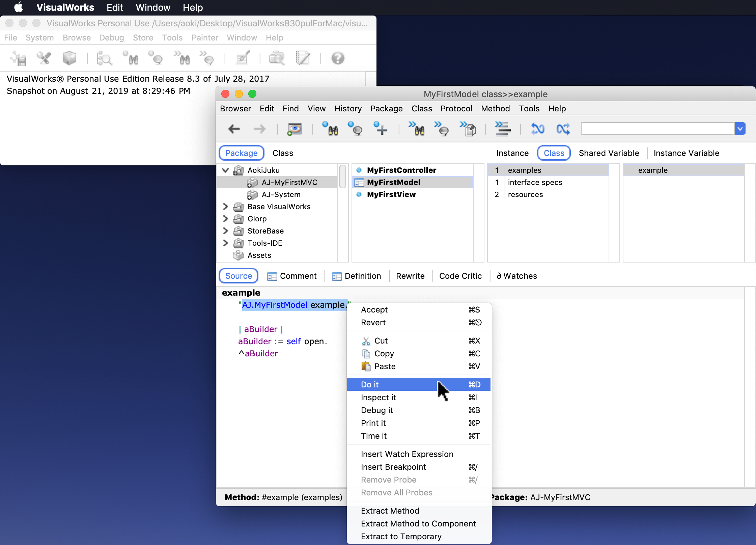756x545 pixels.
Task: Choose Inspect it from context menu
Action: (x=419, y=398)
